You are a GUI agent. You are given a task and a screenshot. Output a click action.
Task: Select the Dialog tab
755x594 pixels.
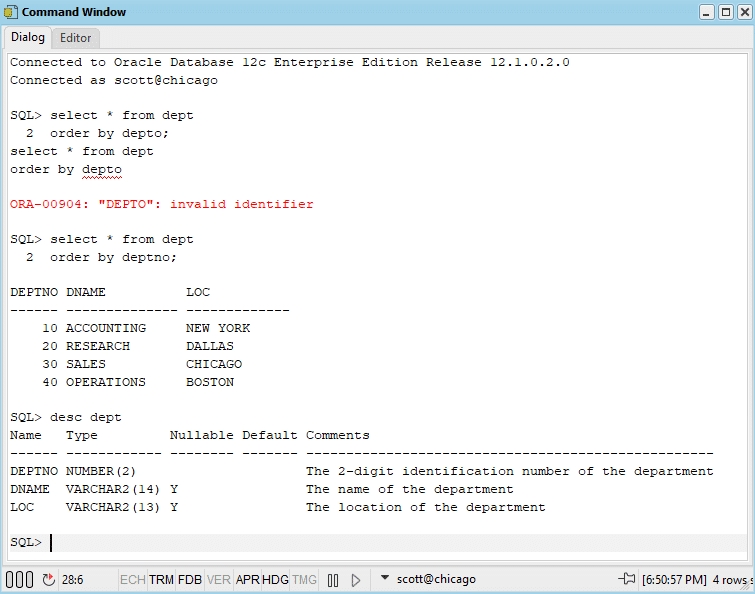point(28,38)
